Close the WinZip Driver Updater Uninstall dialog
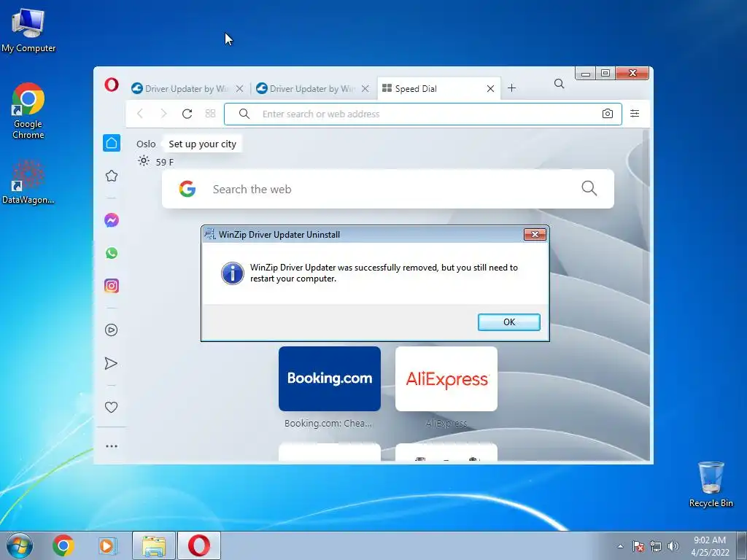Viewport: 747px width, 560px height. click(x=535, y=234)
